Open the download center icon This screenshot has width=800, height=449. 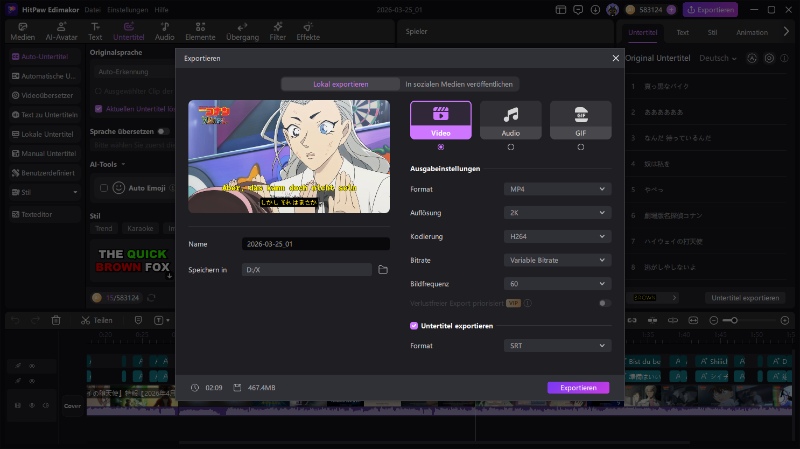click(x=595, y=10)
